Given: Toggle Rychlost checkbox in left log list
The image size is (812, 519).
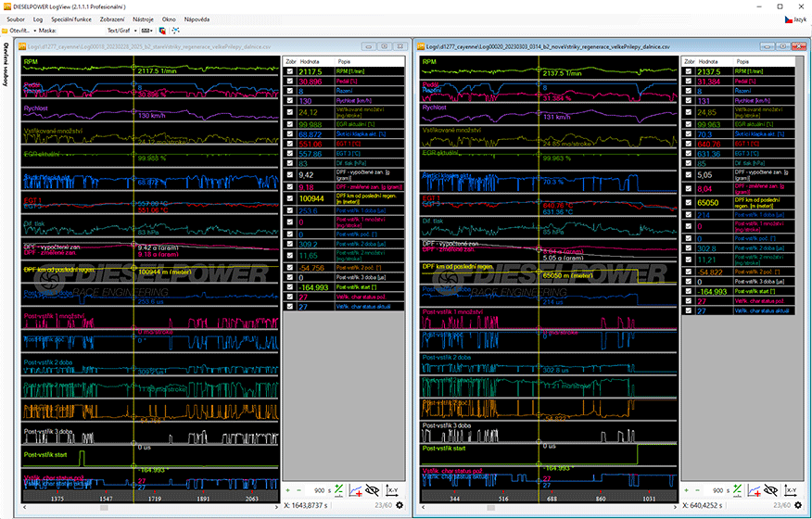Looking at the screenshot, I should point(290,100).
